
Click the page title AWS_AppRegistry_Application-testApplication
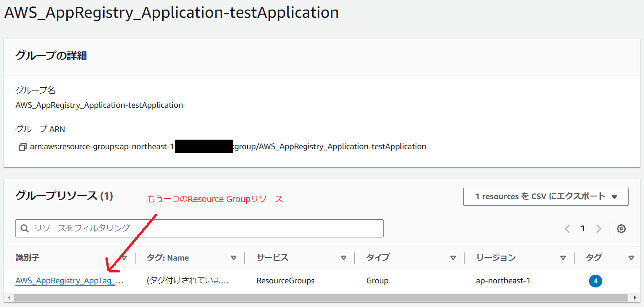pos(171,12)
